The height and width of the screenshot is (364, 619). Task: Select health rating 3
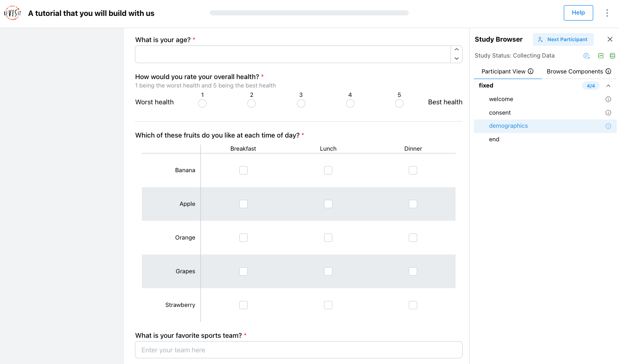click(x=301, y=103)
